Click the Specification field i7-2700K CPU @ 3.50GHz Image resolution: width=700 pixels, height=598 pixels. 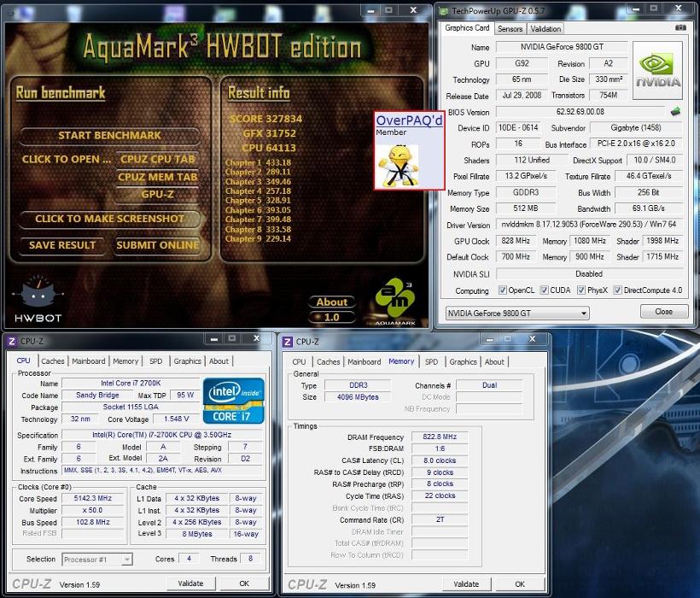161,435
